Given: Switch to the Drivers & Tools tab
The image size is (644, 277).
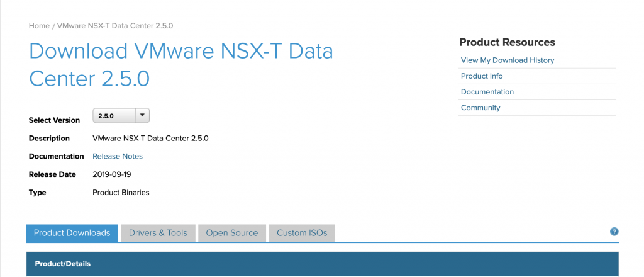Looking at the screenshot, I should coord(158,233).
